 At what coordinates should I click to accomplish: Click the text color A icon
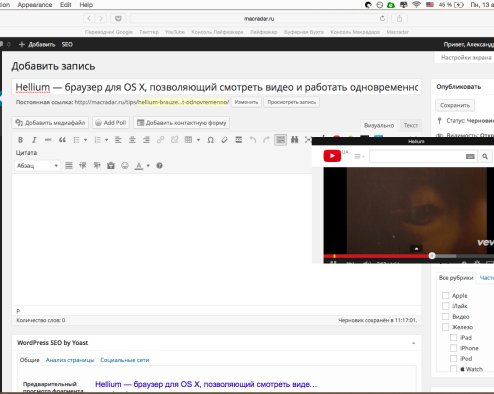click(139, 166)
